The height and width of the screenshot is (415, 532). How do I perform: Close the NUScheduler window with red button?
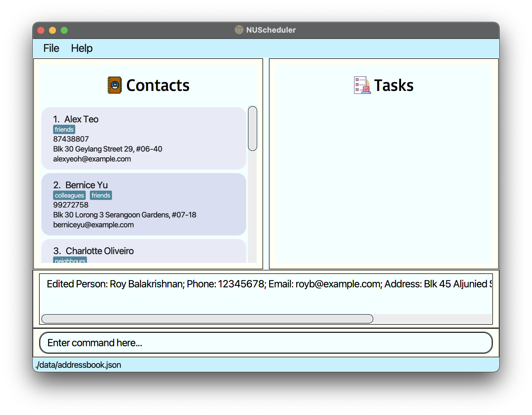click(x=41, y=30)
